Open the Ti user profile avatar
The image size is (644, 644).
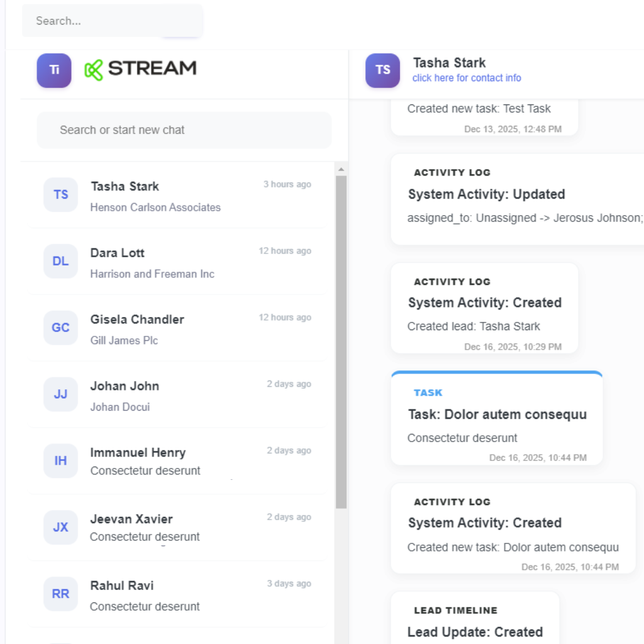coord(54,70)
